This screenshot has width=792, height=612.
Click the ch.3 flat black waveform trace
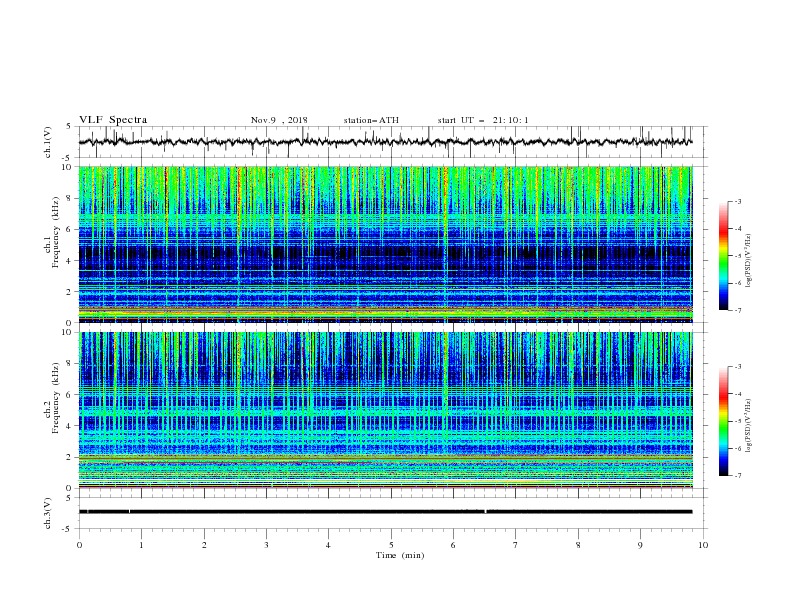pos(386,512)
